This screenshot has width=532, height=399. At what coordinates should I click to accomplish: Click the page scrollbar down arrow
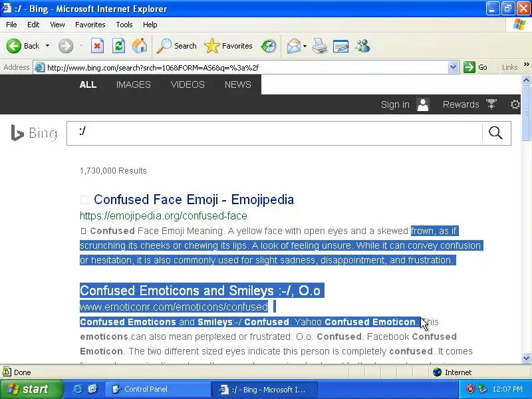526,358
